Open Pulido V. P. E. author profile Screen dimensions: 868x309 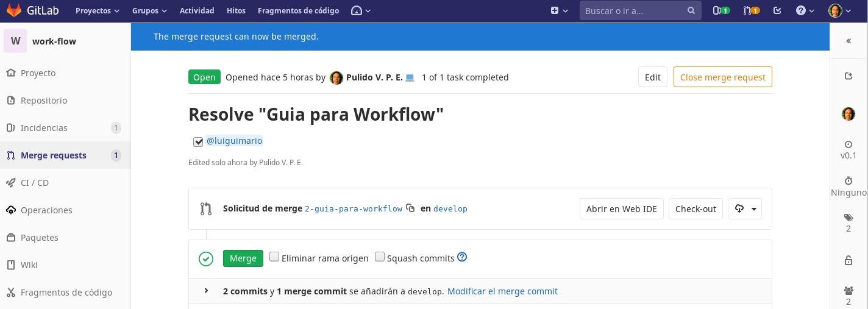tap(374, 77)
